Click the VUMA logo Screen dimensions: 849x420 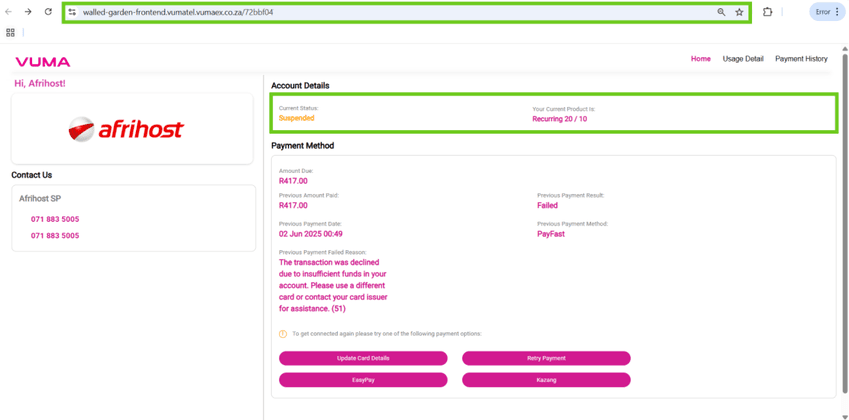(x=43, y=62)
